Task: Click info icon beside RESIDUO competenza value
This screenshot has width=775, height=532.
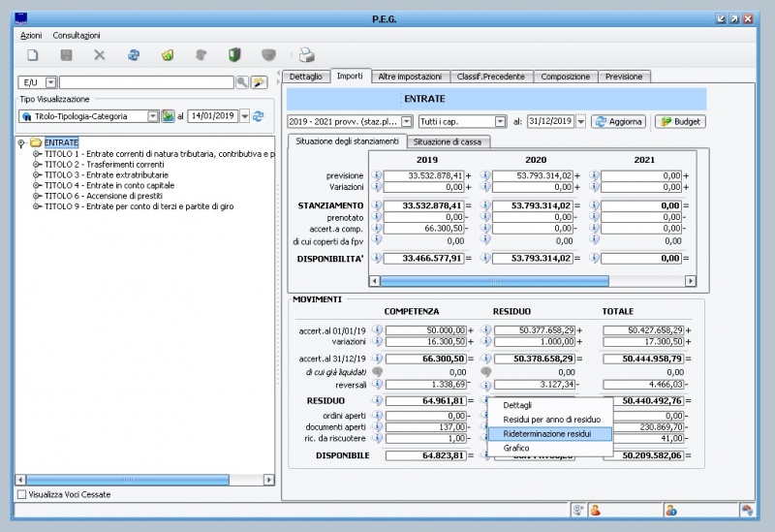Action: (x=377, y=400)
